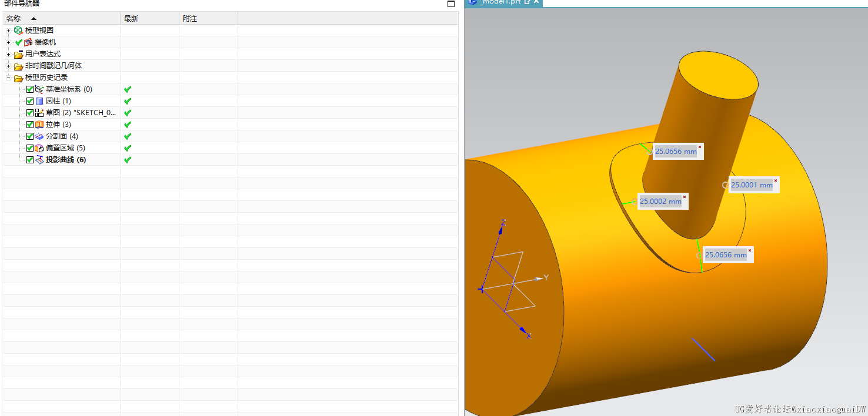
Task: Uncheck the 草图 (2) checkbox
Action: click(x=30, y=113)
